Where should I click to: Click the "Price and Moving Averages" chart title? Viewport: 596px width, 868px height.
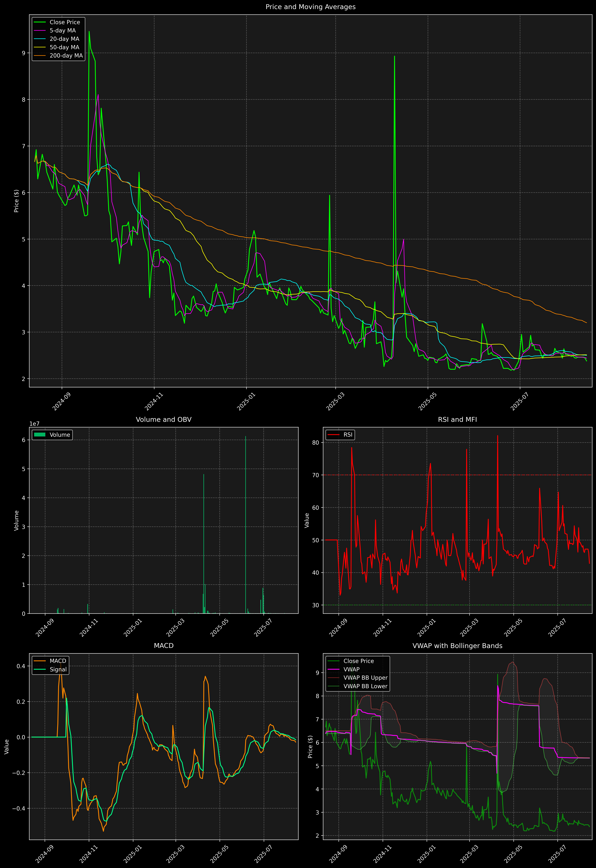[x=310, y=7]
